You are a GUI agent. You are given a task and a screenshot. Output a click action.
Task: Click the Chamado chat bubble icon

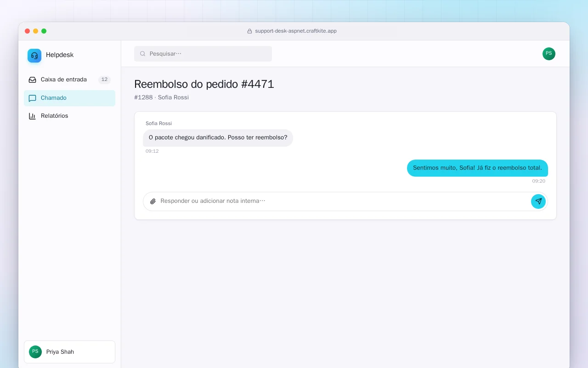pyautogui.click(x=32, y=98)
